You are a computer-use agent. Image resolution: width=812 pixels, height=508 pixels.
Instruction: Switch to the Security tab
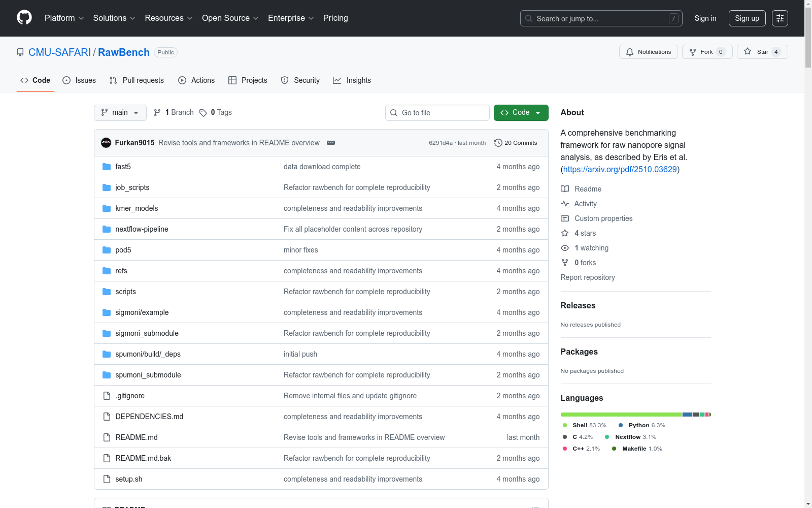[300, 80]
